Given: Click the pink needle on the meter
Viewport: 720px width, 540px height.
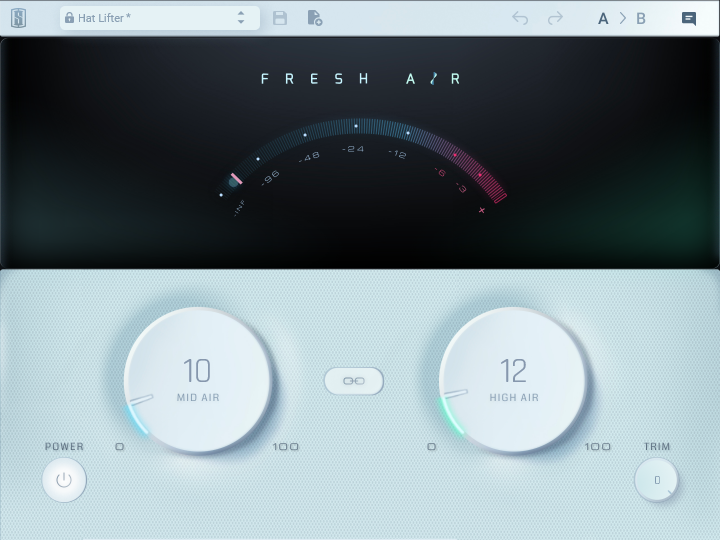Looking at the screenshot, I should 236,179.
